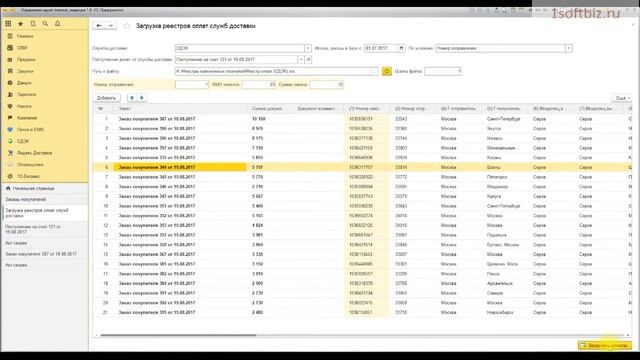640x360 pixels.
Task: Sort by the Заказ column header
Action: [x=181, y=109]
